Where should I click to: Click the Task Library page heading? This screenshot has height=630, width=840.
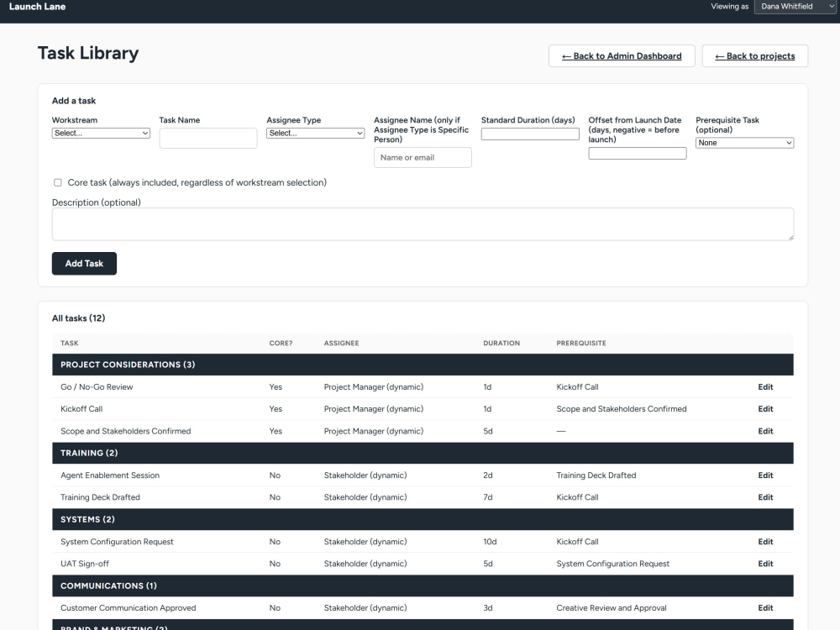pos(88,53)
